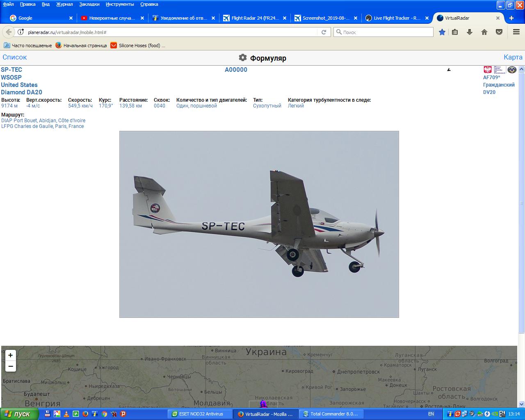This screenshot has width=525, height=420.
Task: Open a new browser tab
Action: pyautogui.click(x=511, y=18)
